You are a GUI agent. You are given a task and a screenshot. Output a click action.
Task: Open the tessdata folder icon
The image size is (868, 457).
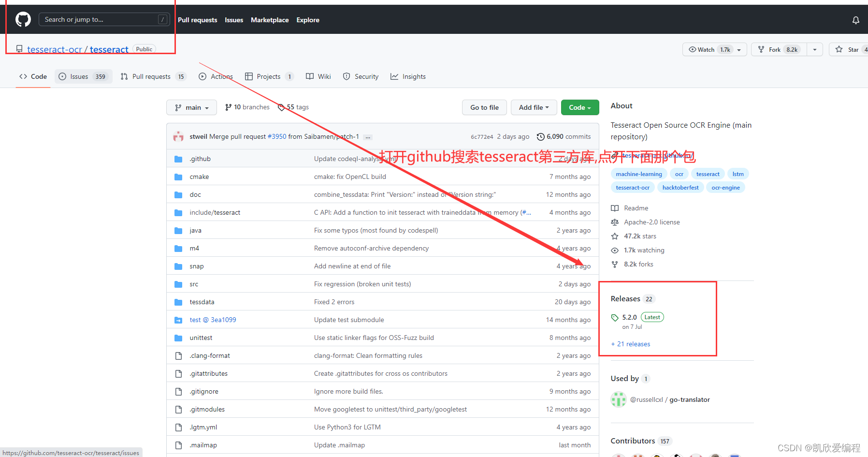click(178, 302)
